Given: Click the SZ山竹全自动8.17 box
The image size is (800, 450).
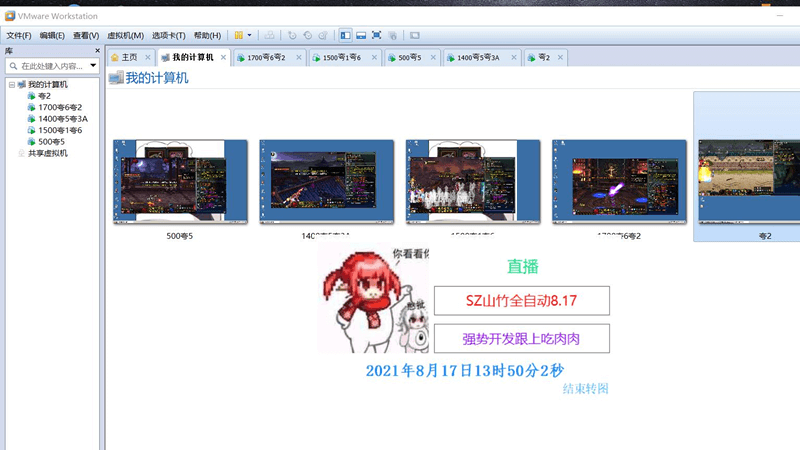Looking at the screenshot, I should [x=521, y=301].
